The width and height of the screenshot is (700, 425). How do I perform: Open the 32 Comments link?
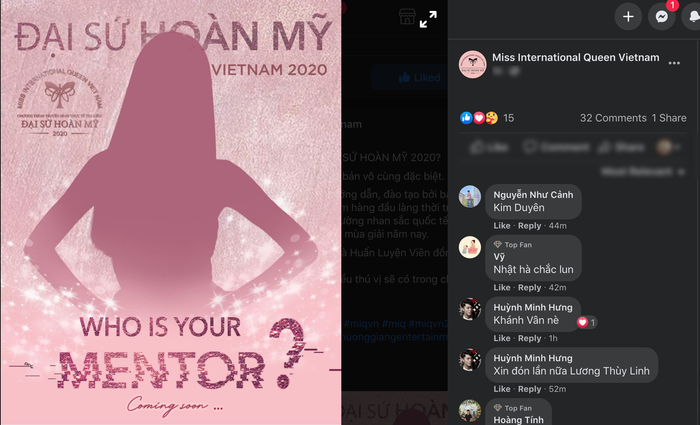coord(613,118)
